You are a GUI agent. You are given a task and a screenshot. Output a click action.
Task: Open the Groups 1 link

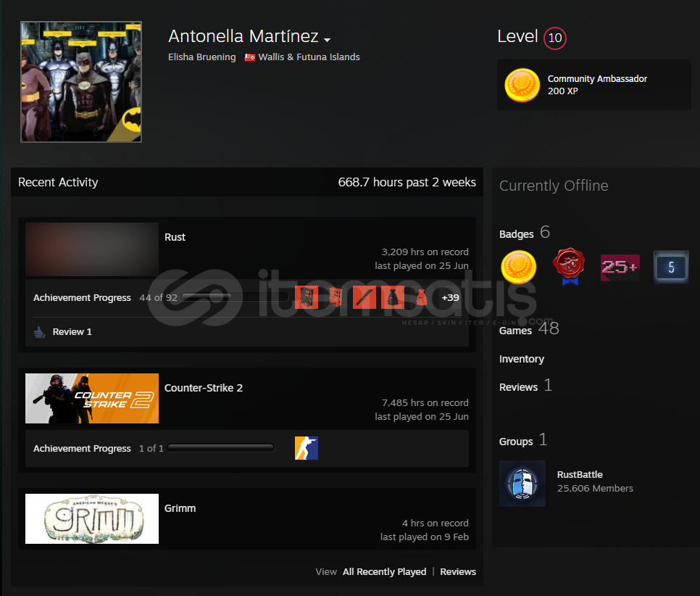[522, 441]
